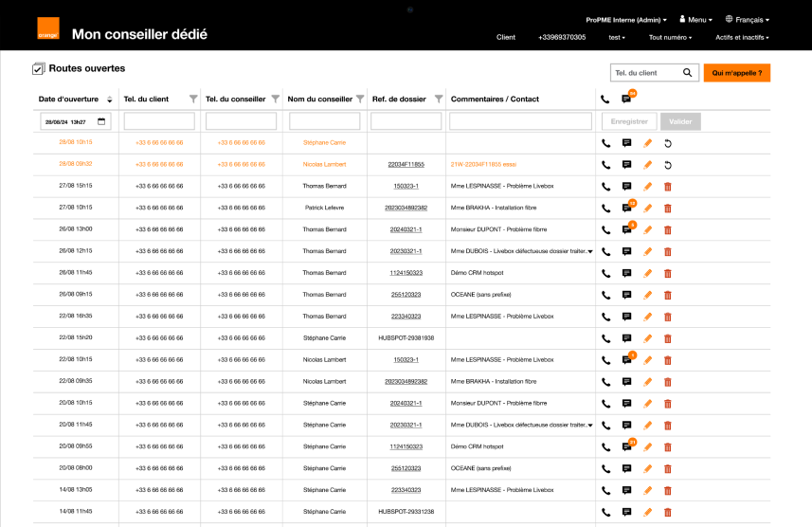Delete the 26/08 09h15 route

[668, 296]
